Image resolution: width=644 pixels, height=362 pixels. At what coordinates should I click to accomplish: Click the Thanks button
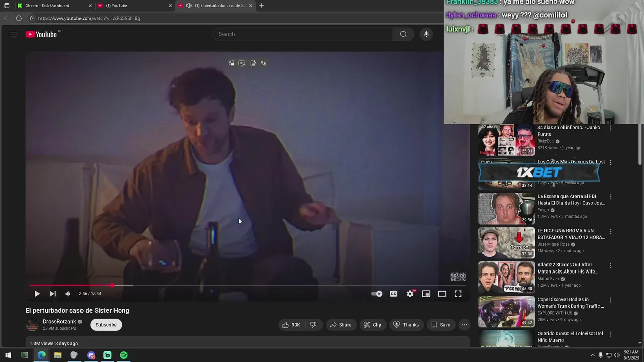[406, 325]
